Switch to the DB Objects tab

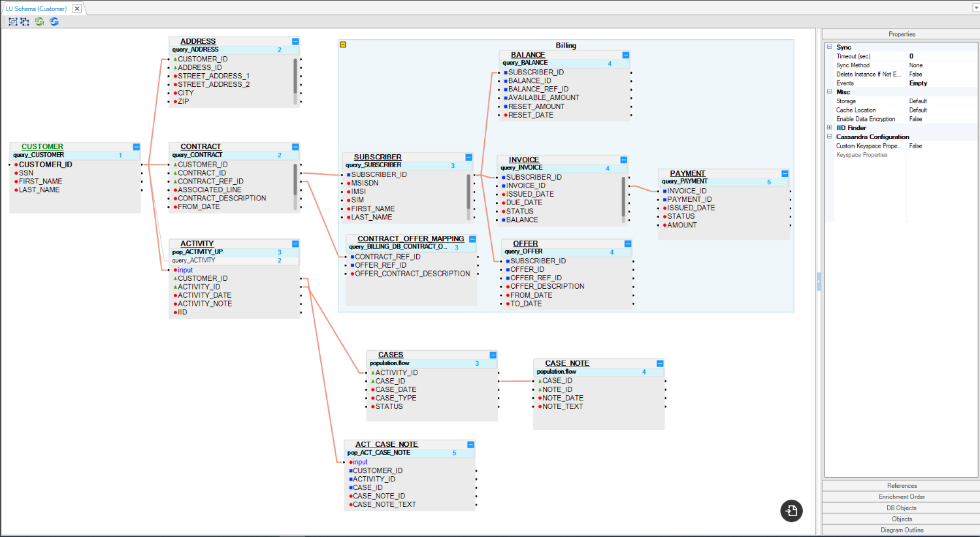[901, 508]
